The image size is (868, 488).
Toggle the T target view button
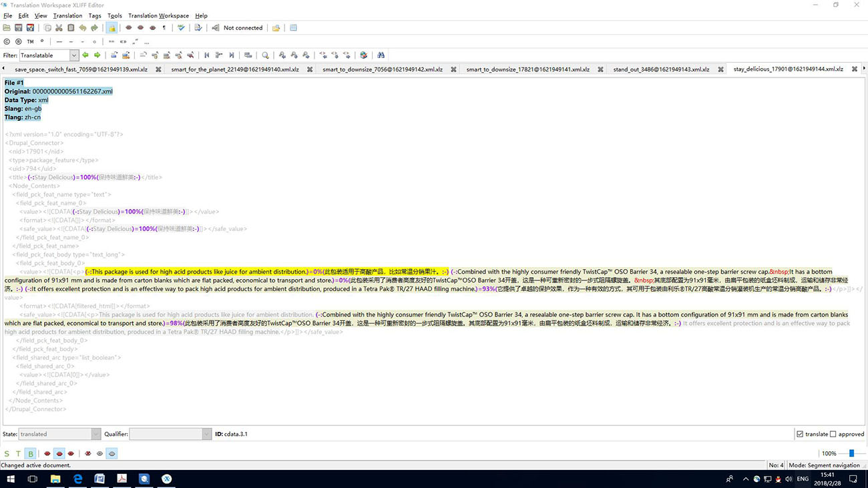click(19, 454)
